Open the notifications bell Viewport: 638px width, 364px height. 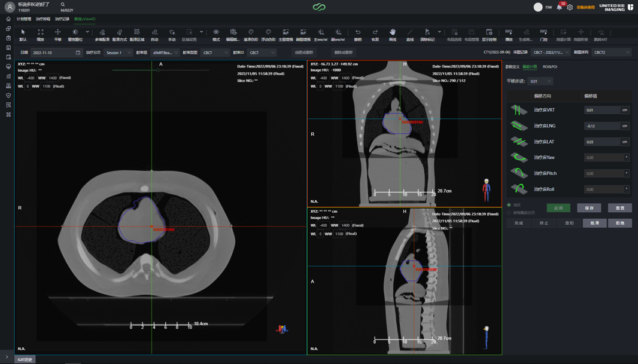(560, 7)
